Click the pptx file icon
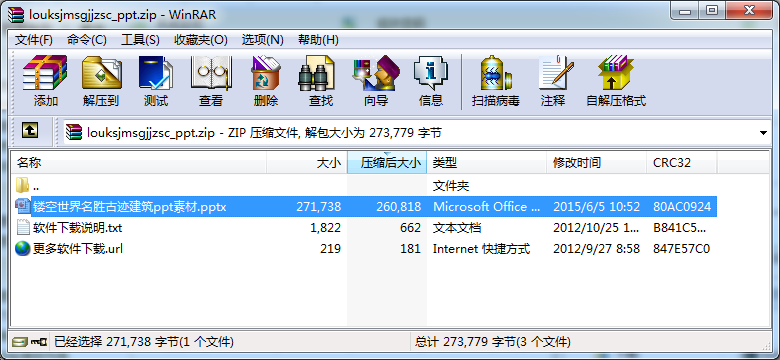This screenshot has width=780, height=360. (x=23, y=206)
